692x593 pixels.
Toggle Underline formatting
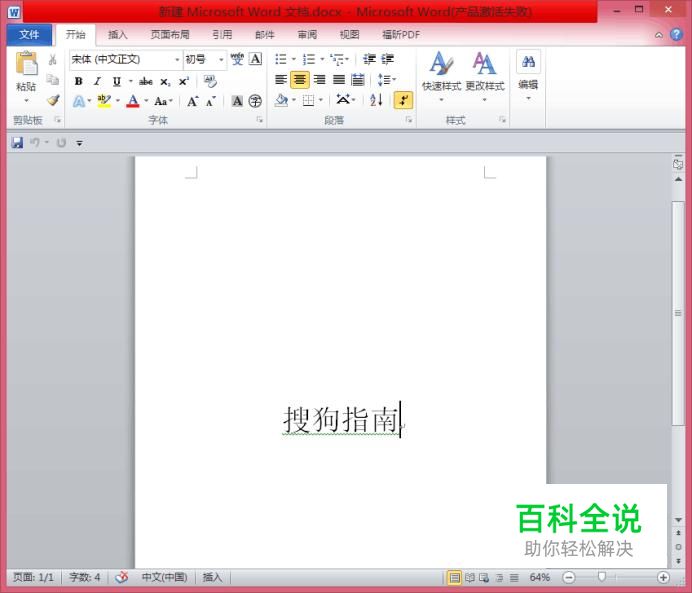tap(117, 81)
